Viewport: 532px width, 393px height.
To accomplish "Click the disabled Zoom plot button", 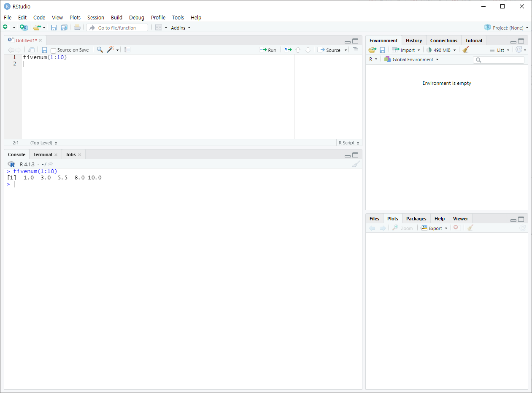I will pyautogui.click(x=402, y=228).
